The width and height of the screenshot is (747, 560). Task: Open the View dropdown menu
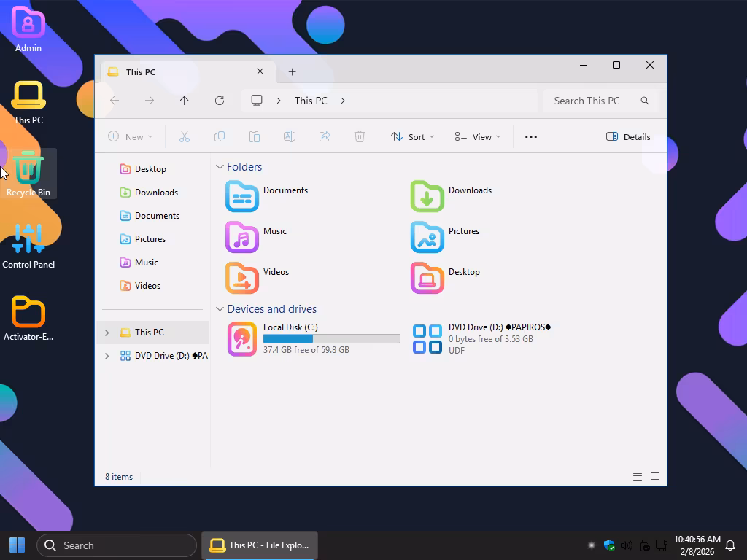tap(478, 136)
